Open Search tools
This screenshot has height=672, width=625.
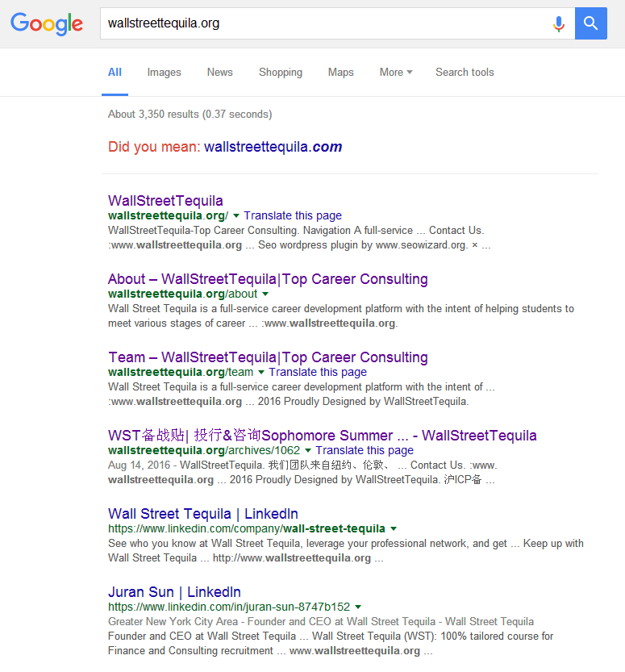465,72
